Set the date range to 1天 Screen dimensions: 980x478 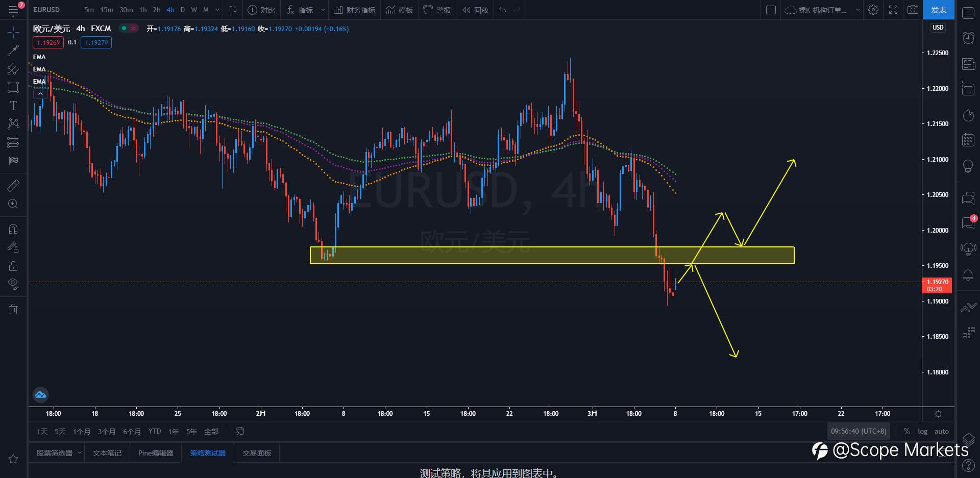(42, 432)
